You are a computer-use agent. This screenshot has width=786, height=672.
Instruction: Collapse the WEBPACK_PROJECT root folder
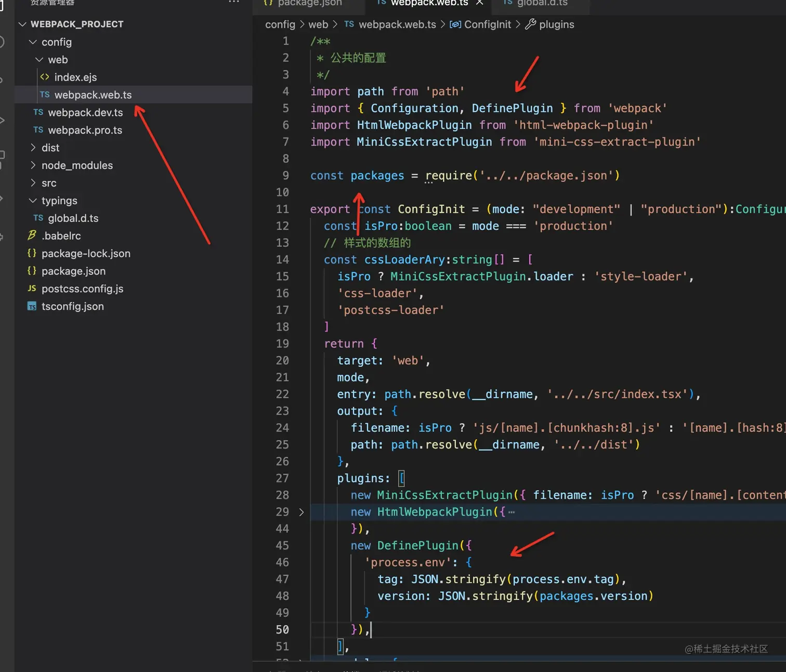[x=22, y=24]
